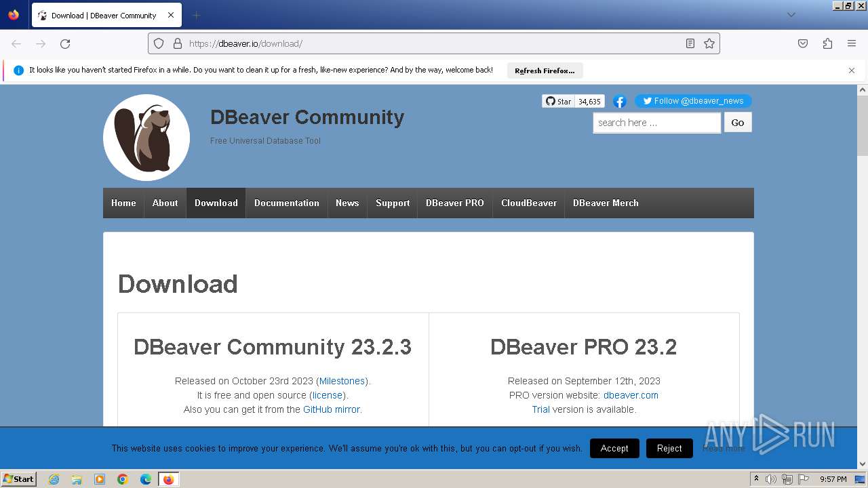Image resolution: width=868 pixels, height=488 pixels.
Task: Click the address bar URL field
Action: click(434, 43)
